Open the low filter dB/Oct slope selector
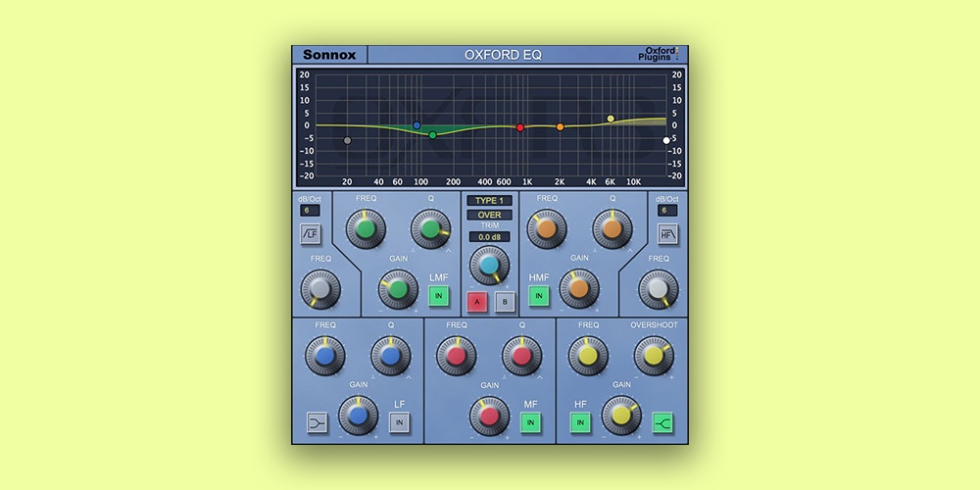This screenshot has width=980, height=490. tap(311, 211)
